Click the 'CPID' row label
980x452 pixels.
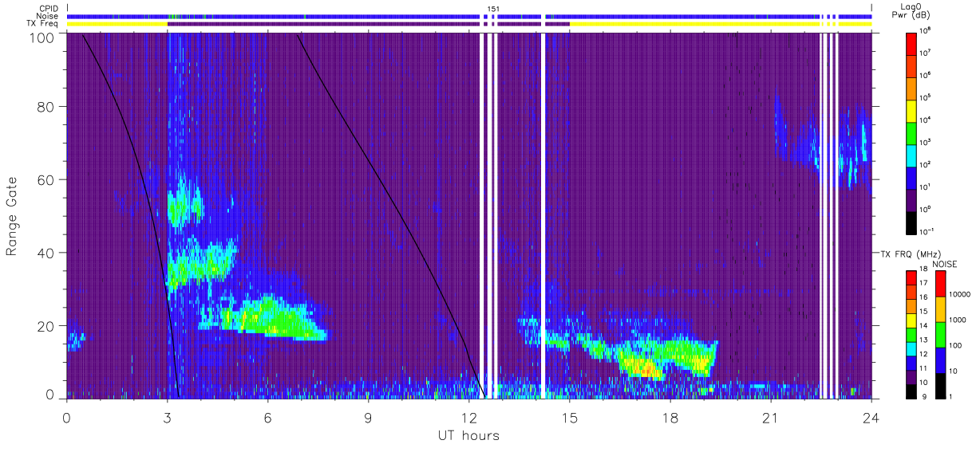click(x=47, y=9)
